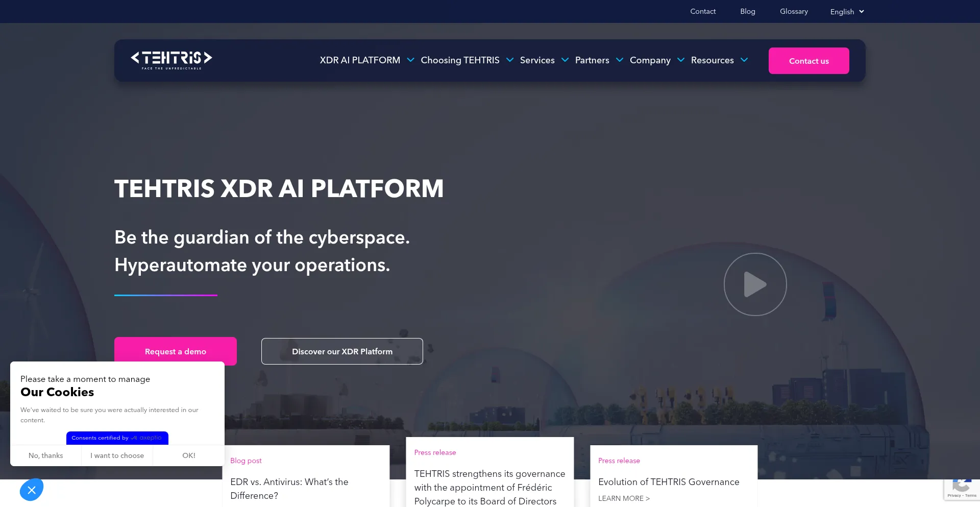Expand the XDR AI PLATFORM chevron

click(x=410, y=60)
